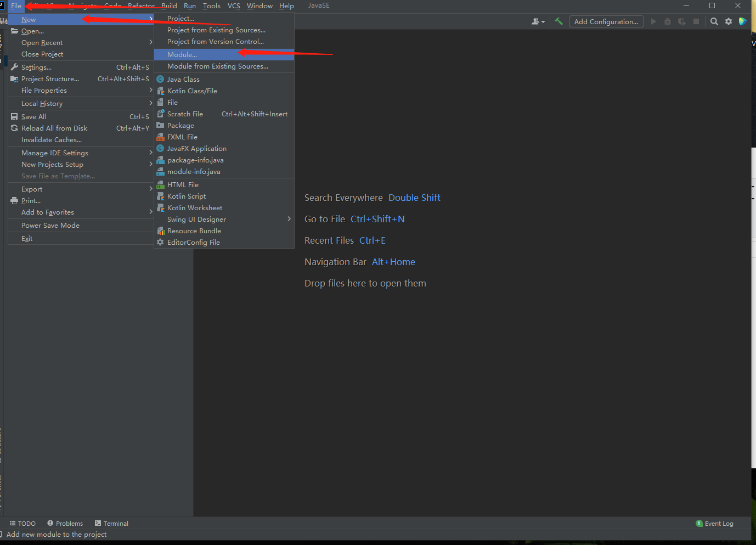The height and width of the screenshot is (545, 756).
Task: Open the Event Log panel
Action: click(714, 524)
